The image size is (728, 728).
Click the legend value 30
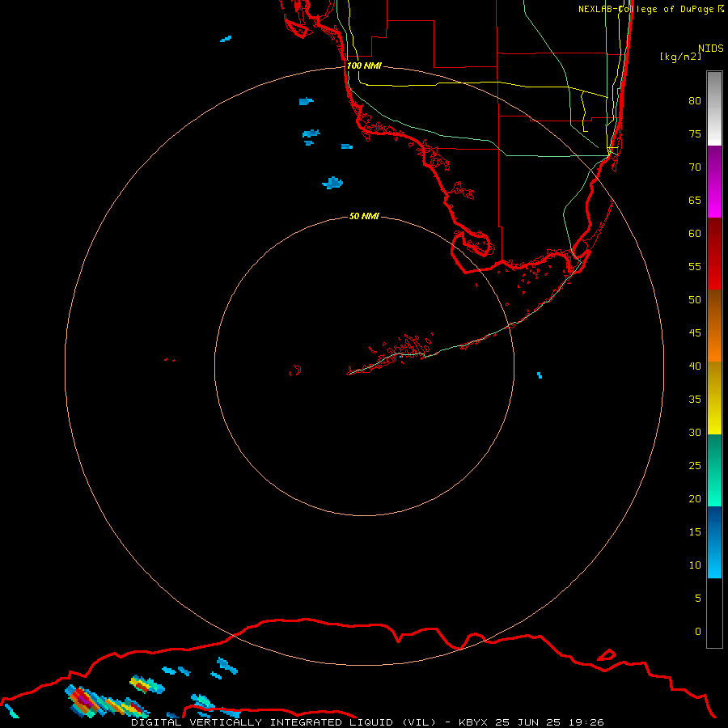point(695,433)
